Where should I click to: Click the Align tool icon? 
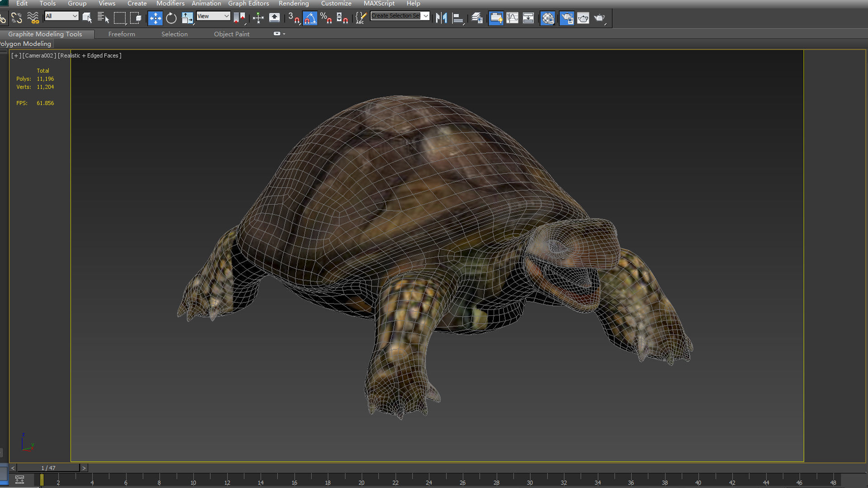pos(458,18)
